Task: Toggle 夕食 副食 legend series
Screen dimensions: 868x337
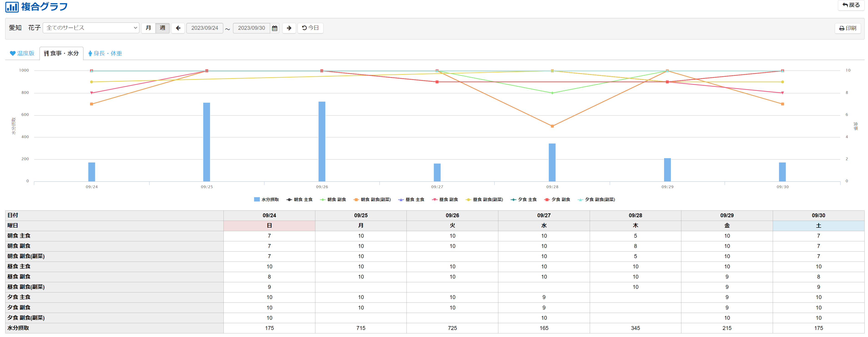Action: (x=557, y=200)
